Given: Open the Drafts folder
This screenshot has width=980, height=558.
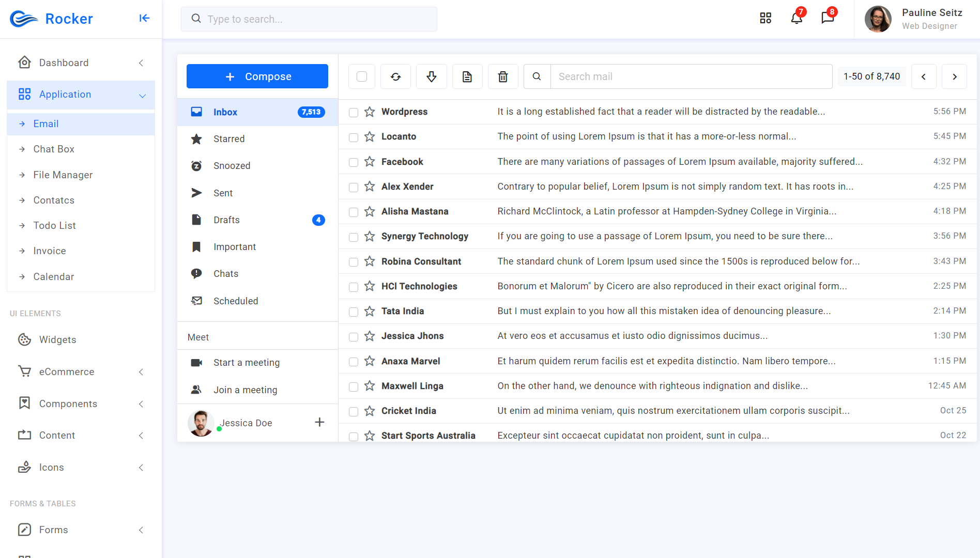Looking at the screenshot, I should [226, 220].
